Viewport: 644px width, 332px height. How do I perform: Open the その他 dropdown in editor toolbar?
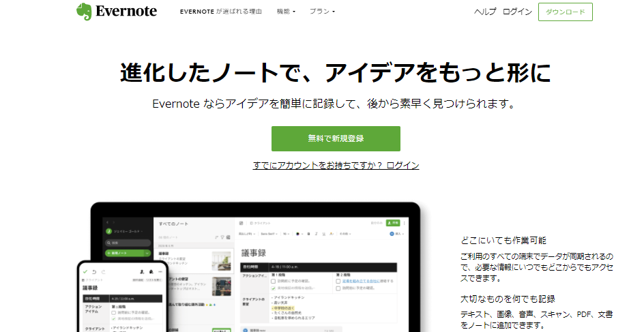[345, 234]
